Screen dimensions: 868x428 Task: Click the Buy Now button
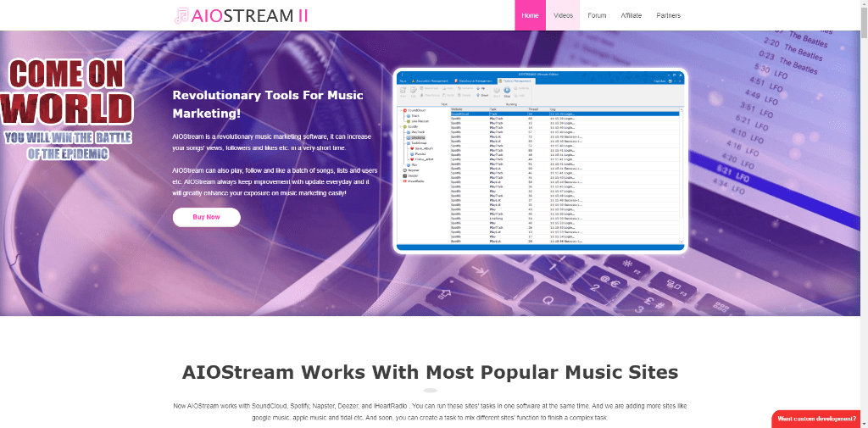[x=207, y=217]
